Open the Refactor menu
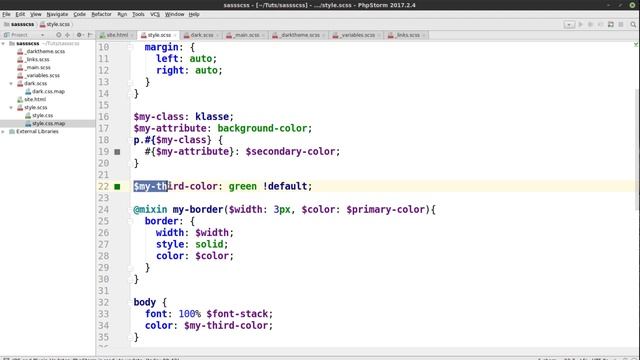 point(101,14)
